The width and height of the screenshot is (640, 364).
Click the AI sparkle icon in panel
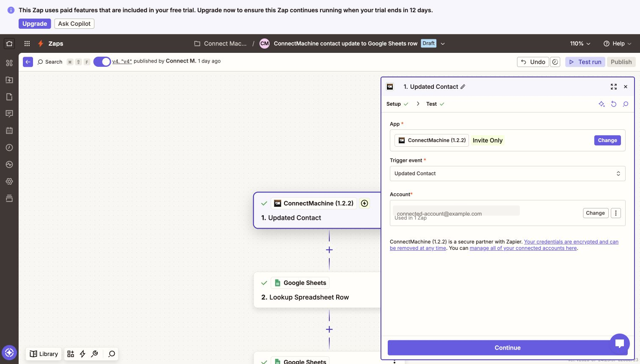pos(601,104)
